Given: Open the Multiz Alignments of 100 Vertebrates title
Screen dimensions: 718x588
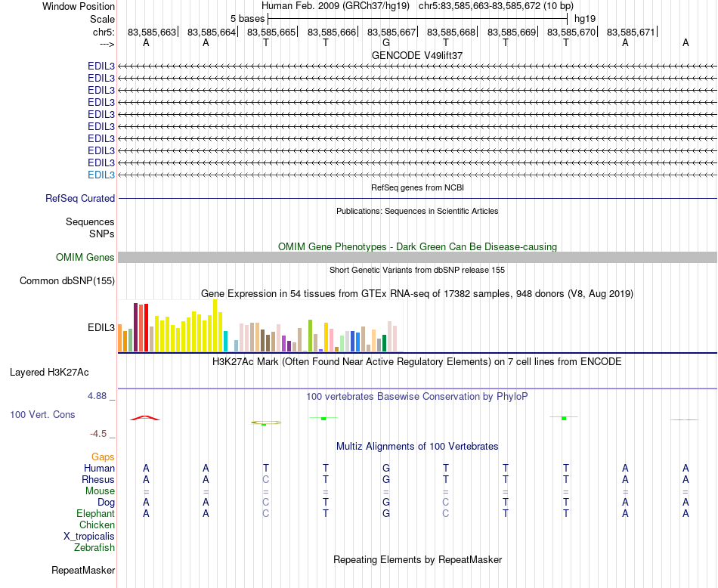Looking at the screenshot, I should [x=417, y=447].
